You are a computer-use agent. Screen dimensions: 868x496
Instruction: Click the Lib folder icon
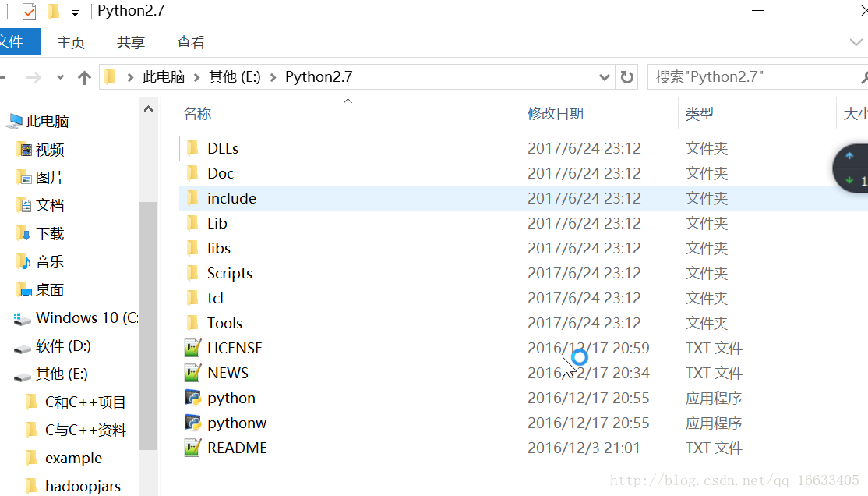click(192, 223)
